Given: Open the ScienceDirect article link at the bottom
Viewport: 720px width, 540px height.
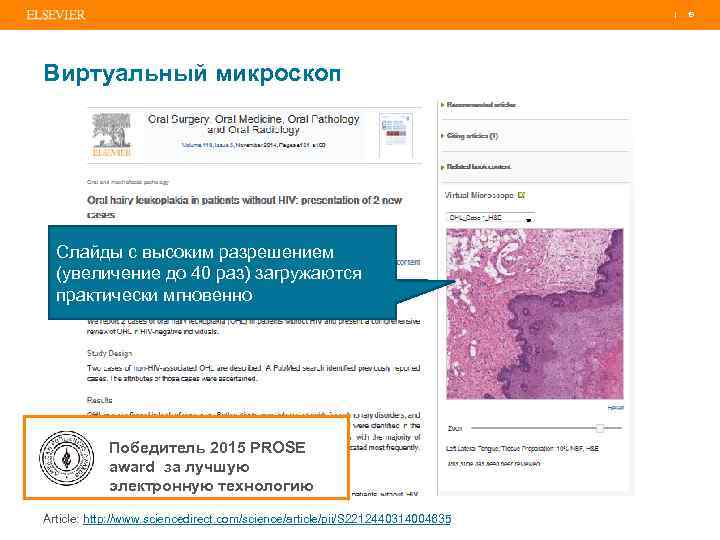Looking at the screenshot, I should point(267,519).
